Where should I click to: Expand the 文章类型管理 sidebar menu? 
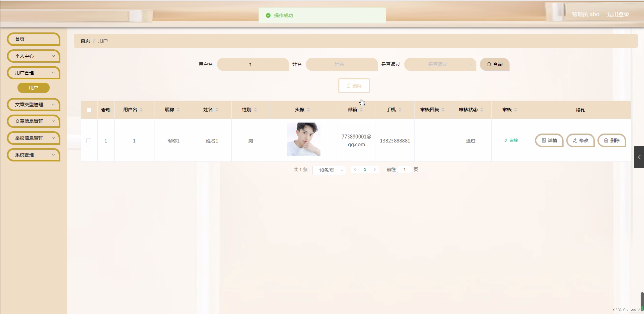pos(34,105)
